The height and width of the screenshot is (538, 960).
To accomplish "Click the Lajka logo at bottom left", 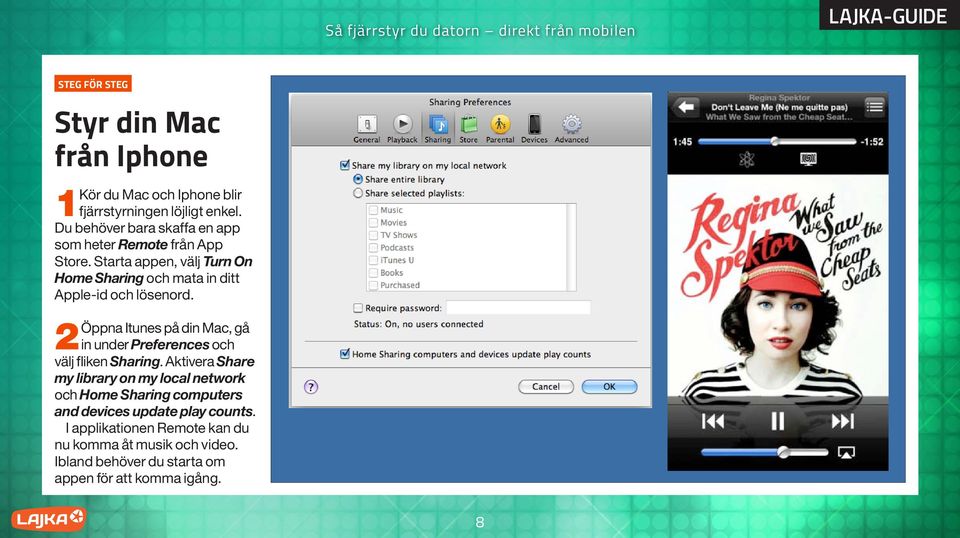I will [x=48, y=520].
